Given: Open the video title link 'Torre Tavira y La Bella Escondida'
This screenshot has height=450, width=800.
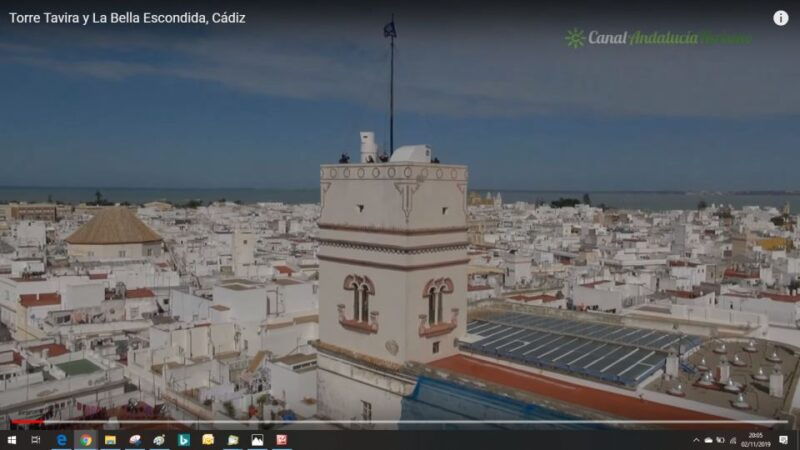Looking at the screenshot, I should [127, 18].
